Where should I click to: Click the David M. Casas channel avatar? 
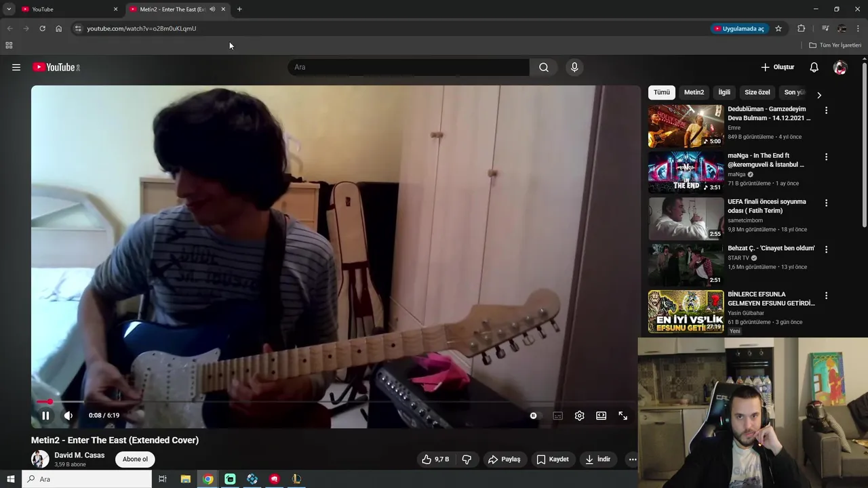40,459
